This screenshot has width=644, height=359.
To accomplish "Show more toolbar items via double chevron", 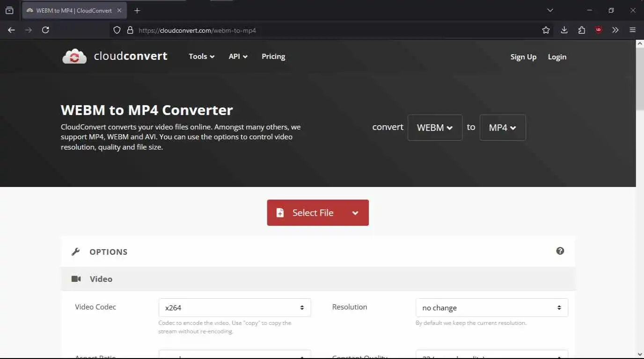I will (615, 30).
